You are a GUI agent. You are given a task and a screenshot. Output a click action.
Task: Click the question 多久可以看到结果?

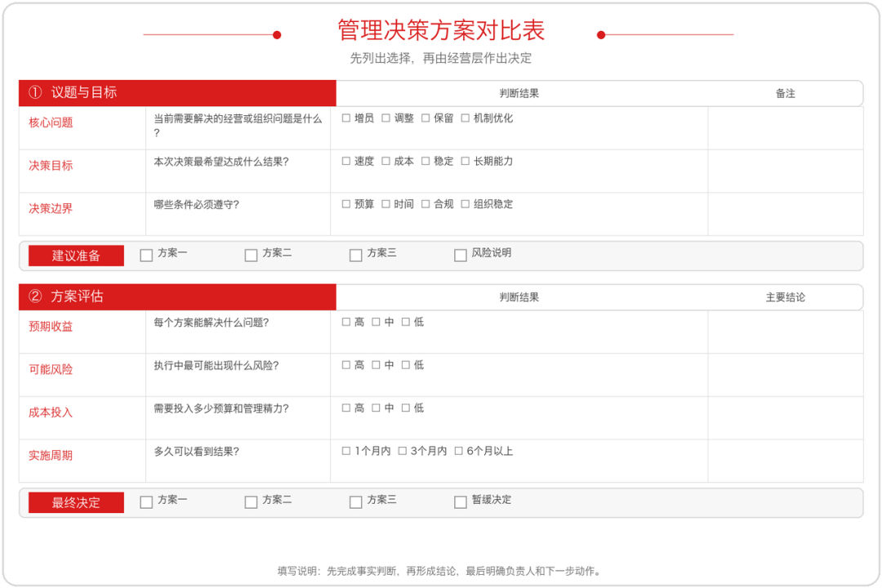point(196,452)
